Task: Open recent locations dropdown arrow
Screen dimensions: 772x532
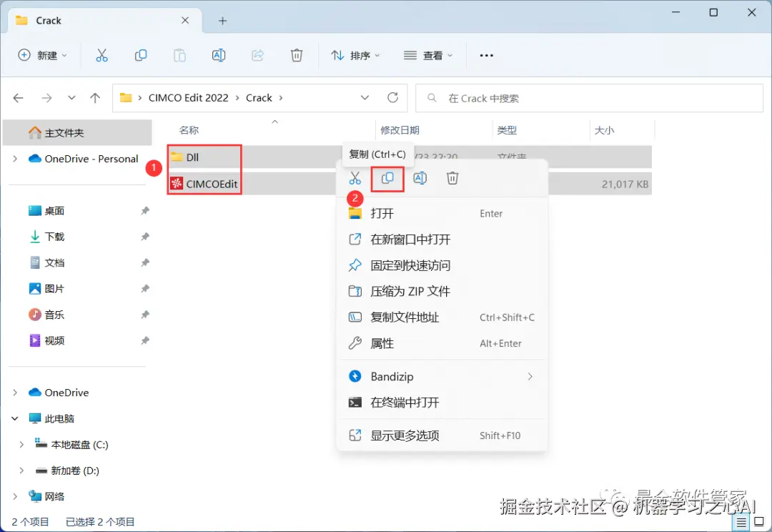Action: (x=71, y=97)
